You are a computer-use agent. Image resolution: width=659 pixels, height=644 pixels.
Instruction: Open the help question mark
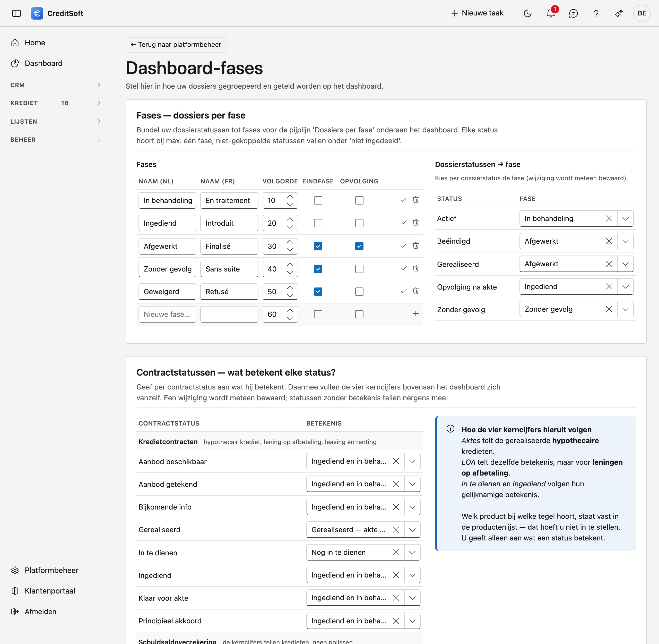pos(596,13)
